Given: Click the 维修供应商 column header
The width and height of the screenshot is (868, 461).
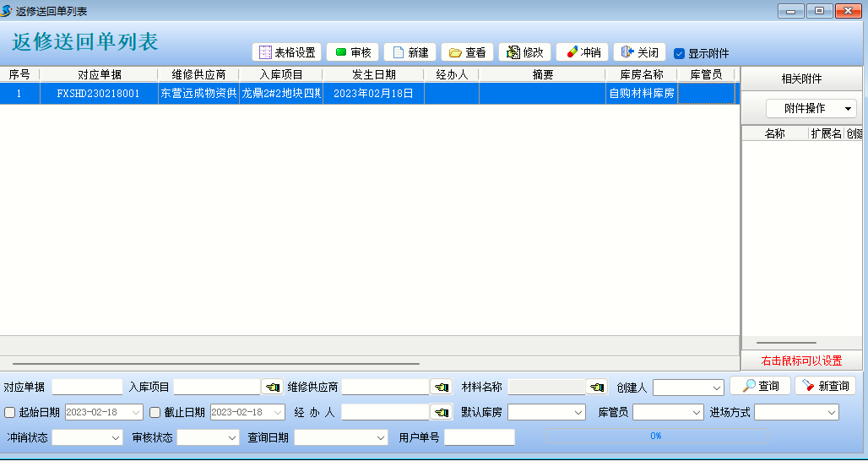Looking at the screenshot, I should [x=198, y=74].
